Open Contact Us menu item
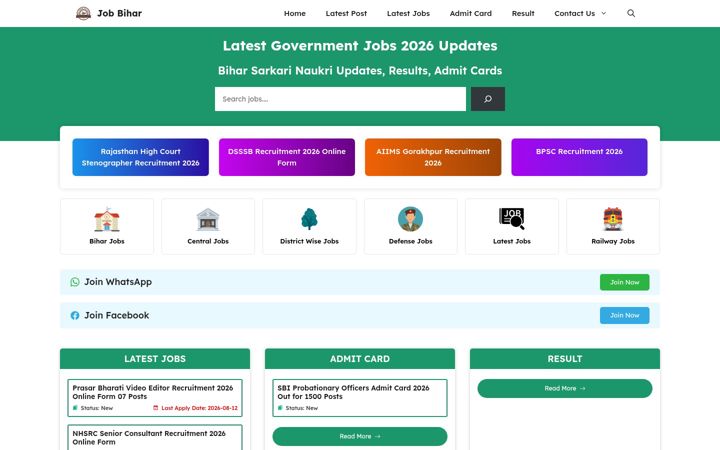 tap(574, 13)
